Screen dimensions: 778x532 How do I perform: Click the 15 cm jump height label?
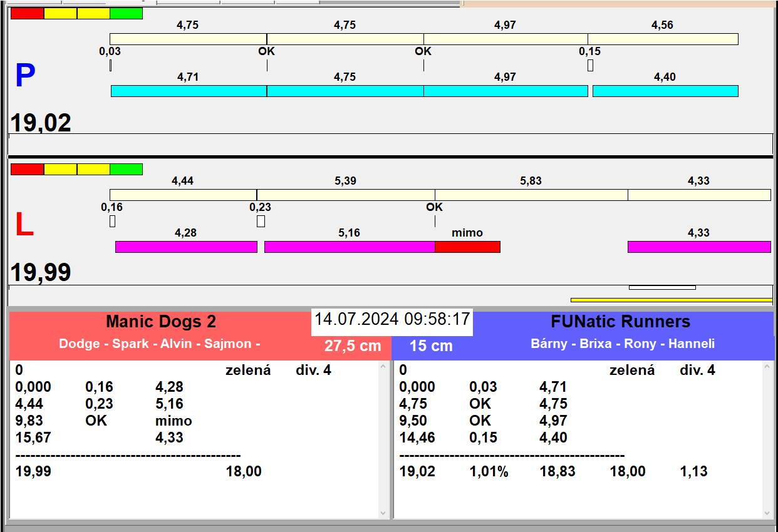click(x=431, y=345)
